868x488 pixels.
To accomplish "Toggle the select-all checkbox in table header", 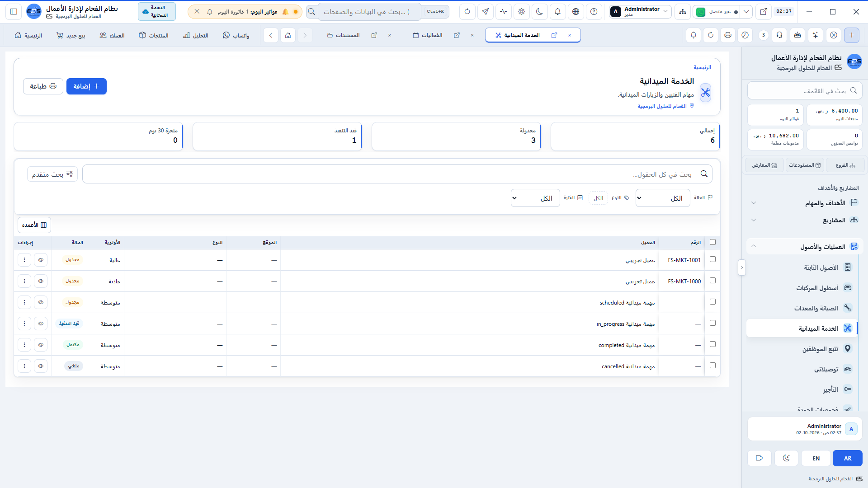I will click(712, 242).
